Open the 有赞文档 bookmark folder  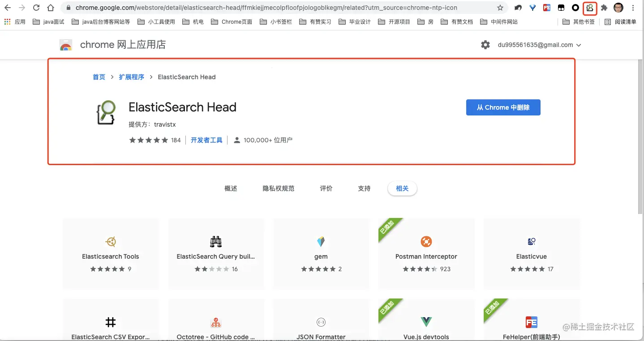coord(457,21)
